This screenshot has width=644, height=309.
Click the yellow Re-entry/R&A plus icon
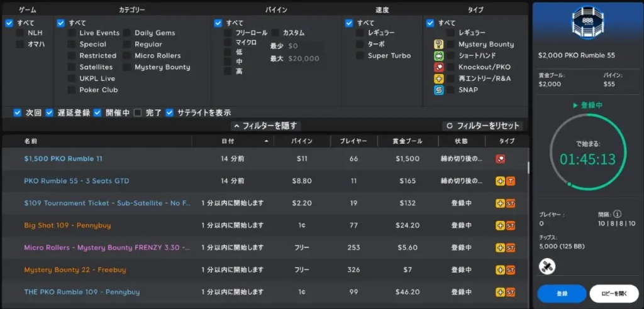[x=438, y=79]
